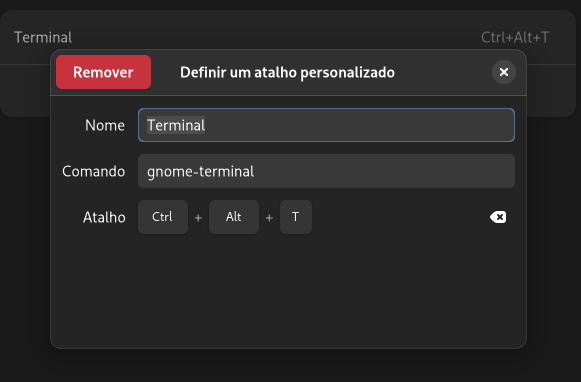This screenshot has height=382, width=581.
Task: Clear the shortcut with the backspace icon
Action: point(498,217)
